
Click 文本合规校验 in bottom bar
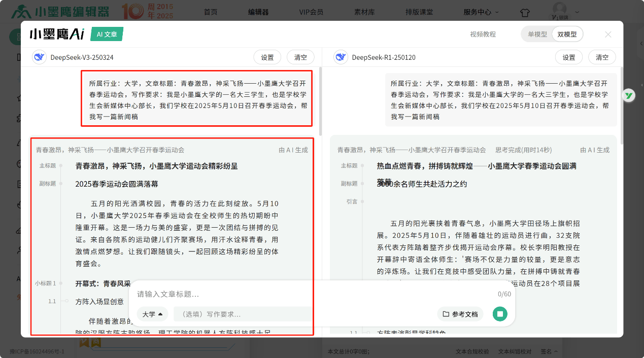click(472, 351)
